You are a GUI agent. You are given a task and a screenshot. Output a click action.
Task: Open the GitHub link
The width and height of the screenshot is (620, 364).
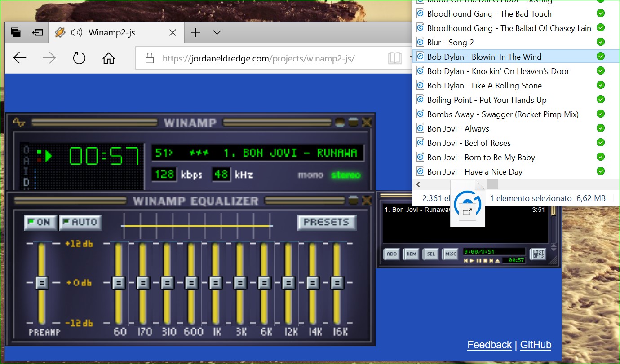(536, 345)
